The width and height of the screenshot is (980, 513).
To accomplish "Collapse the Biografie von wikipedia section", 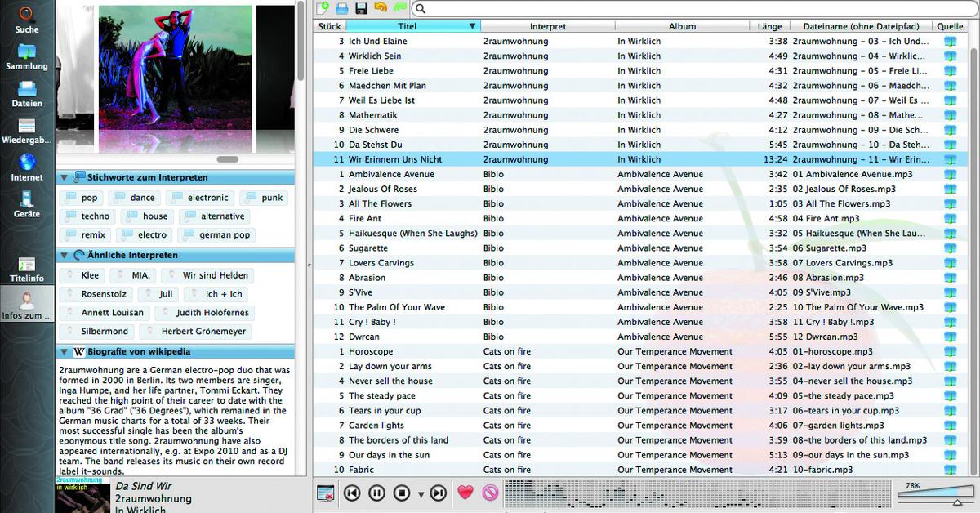I will coord(63,352).
